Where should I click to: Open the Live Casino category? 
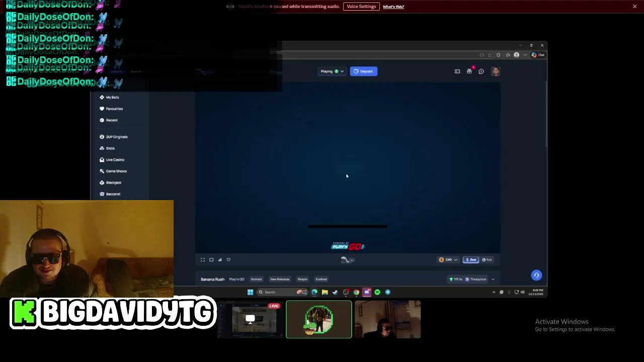(112, 160)
